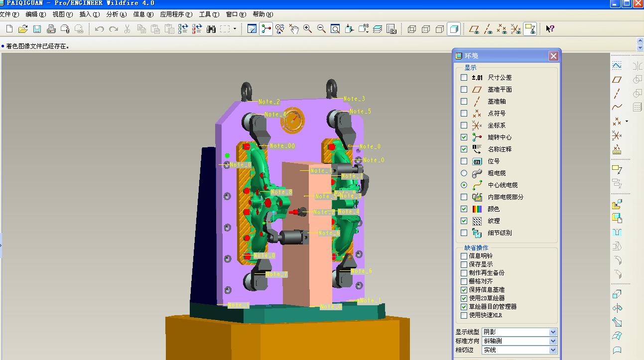Print the model using the printer icon
Viewport: 644px width, 360px height.
(x=51, y=29)
